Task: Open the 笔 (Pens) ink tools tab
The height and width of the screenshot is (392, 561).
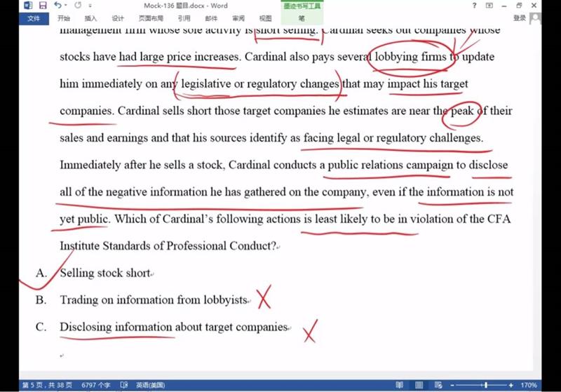Action: click(302, 18)
